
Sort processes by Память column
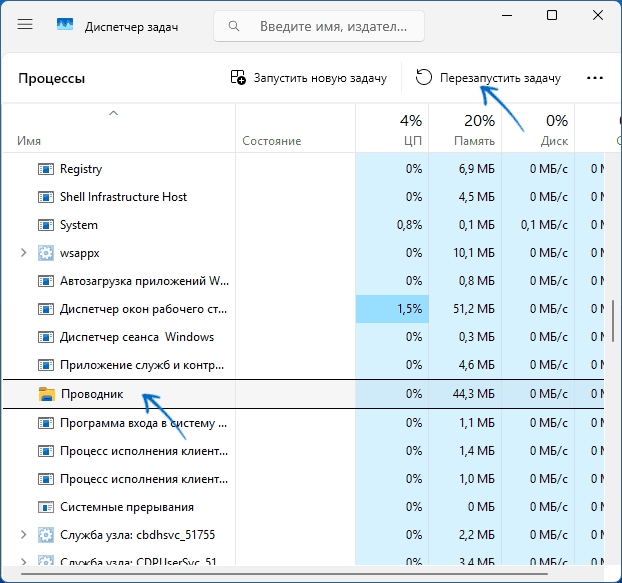(465, 128)
